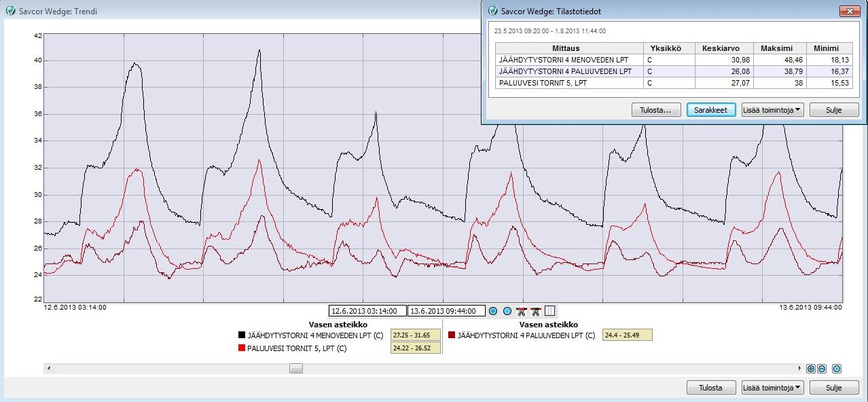Image resolution: width=868 pixels, height=402 pixels.
Task: Click Tulosta in the Trendi window
Action: pyautogui.click(x=711, y=388)
